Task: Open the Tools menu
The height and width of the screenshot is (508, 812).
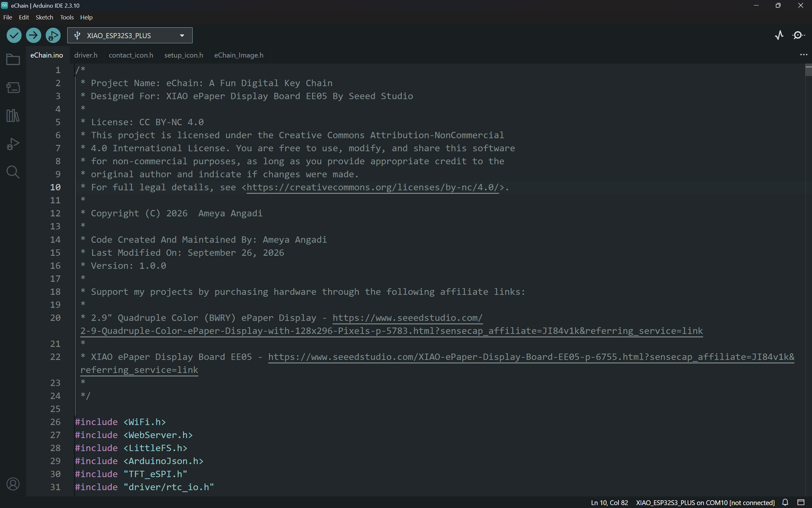Action: [67, 17]
